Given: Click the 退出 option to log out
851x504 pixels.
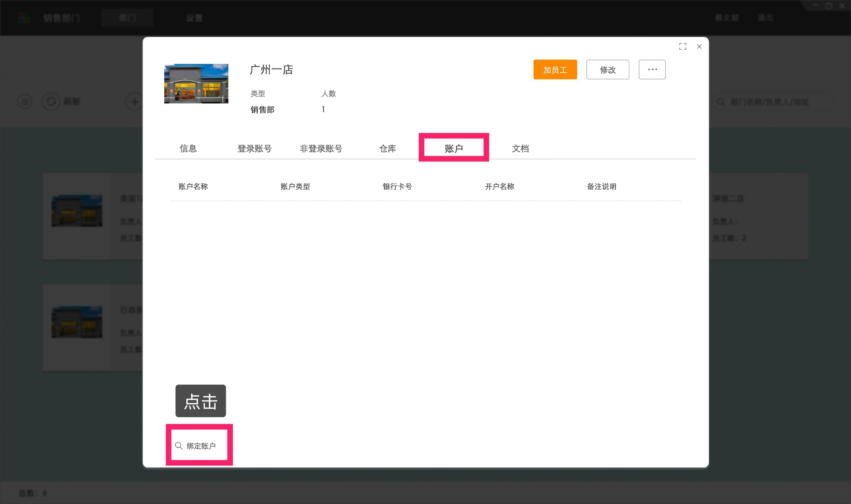Looking at the screenshot, I should pyautogui.click(x=765, y=17).
